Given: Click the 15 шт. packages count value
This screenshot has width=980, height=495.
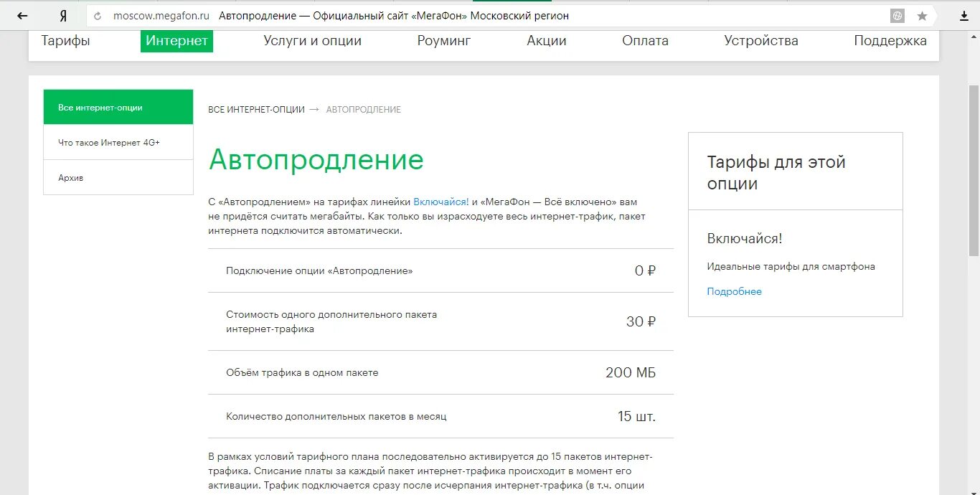Looking at the screenshot, I should (x=636, y=417).
